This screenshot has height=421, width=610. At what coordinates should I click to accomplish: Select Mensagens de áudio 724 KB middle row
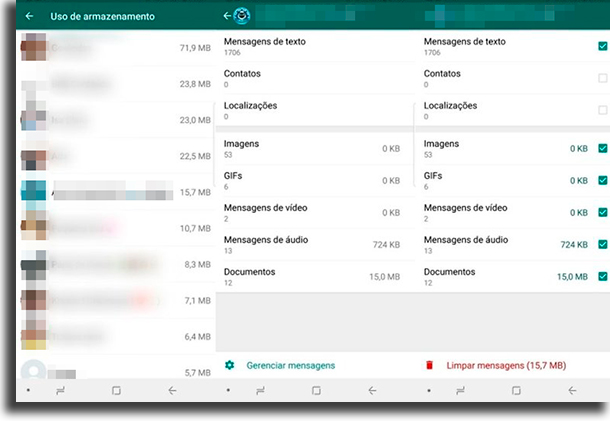[315, 244]
